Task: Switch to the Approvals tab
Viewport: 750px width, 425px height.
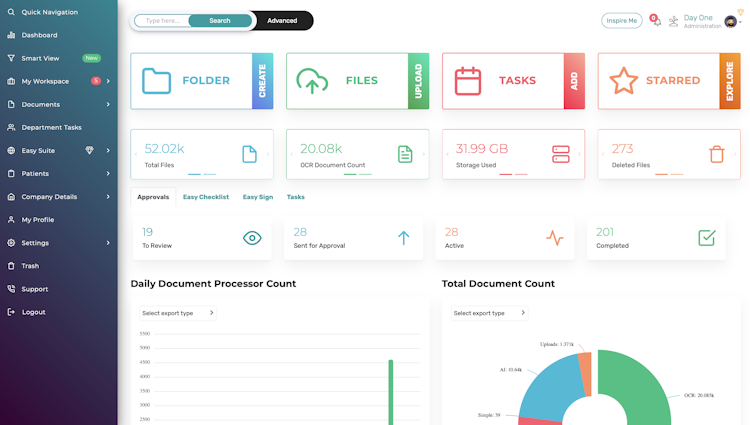Action: pyautogui.click(x=153, y=197)
